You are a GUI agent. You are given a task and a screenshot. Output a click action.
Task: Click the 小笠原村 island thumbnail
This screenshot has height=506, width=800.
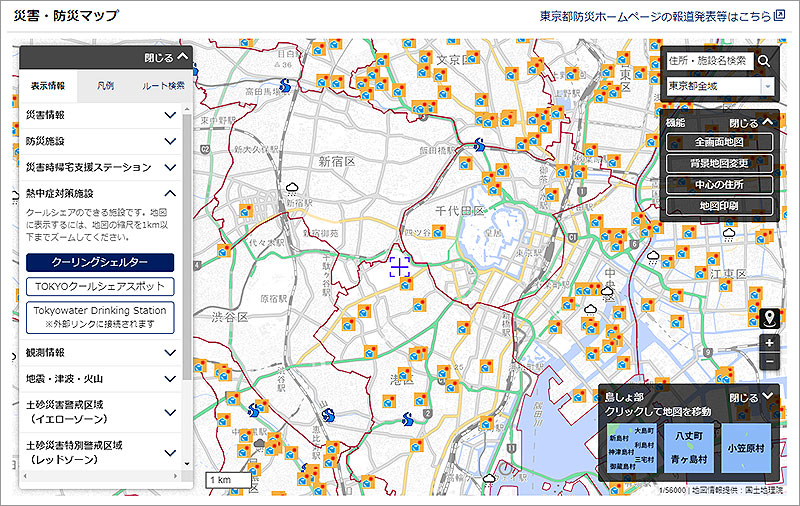tap(745, 448)
